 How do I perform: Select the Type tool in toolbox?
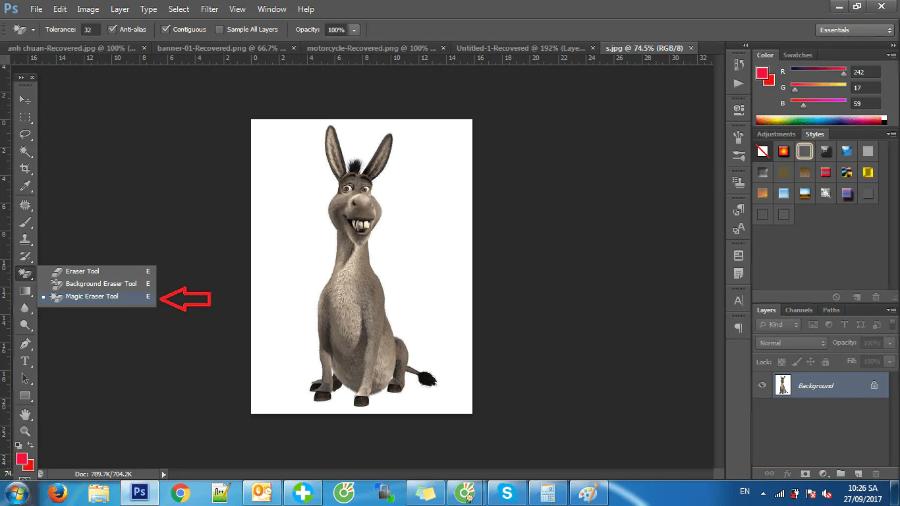pos(25,361)
